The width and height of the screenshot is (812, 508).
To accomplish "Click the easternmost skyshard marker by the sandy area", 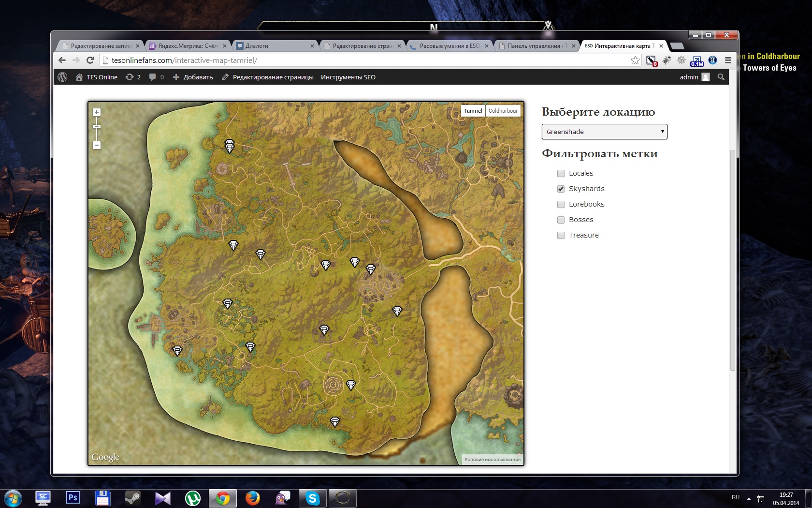I will [x=397, y=311].
